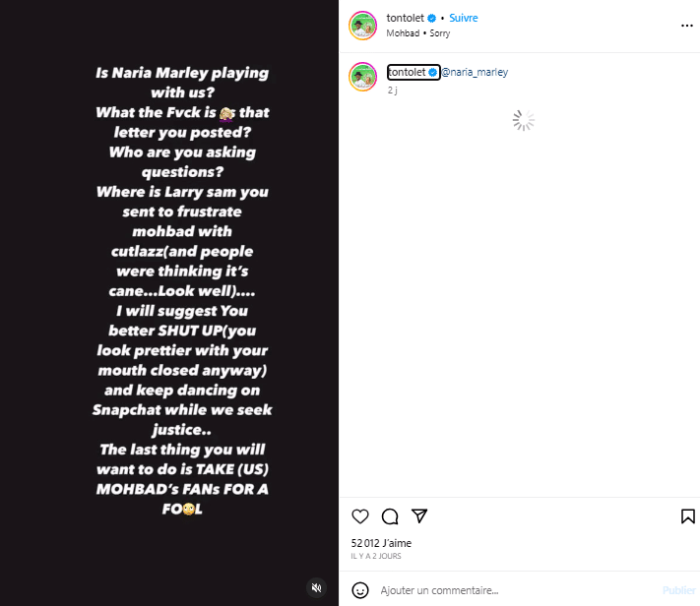
Task: Click the tontolet avatar beside the caption
Action: [x=363, y=77]
